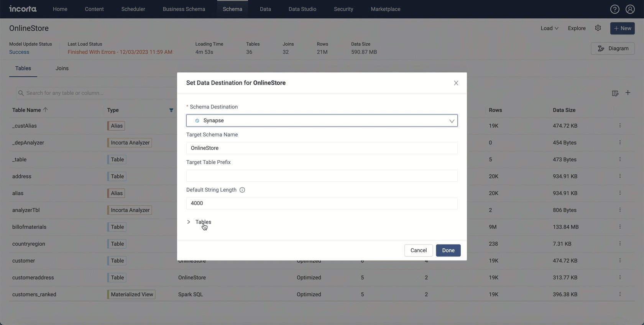Open the Load dropdown menu
644x325 pixels.
pos(549,28)
